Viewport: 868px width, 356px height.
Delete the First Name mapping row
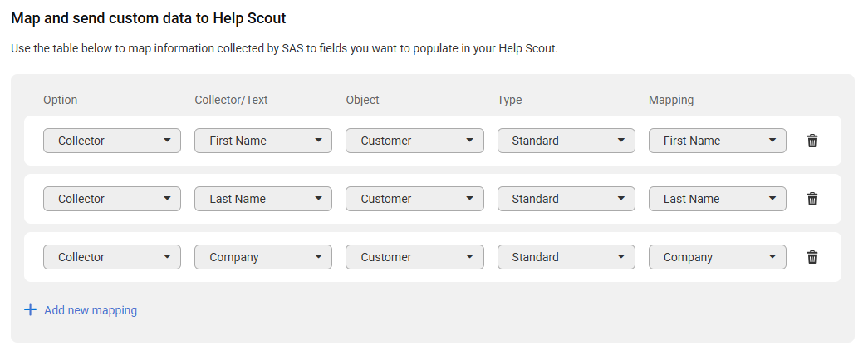click(812, 141)
